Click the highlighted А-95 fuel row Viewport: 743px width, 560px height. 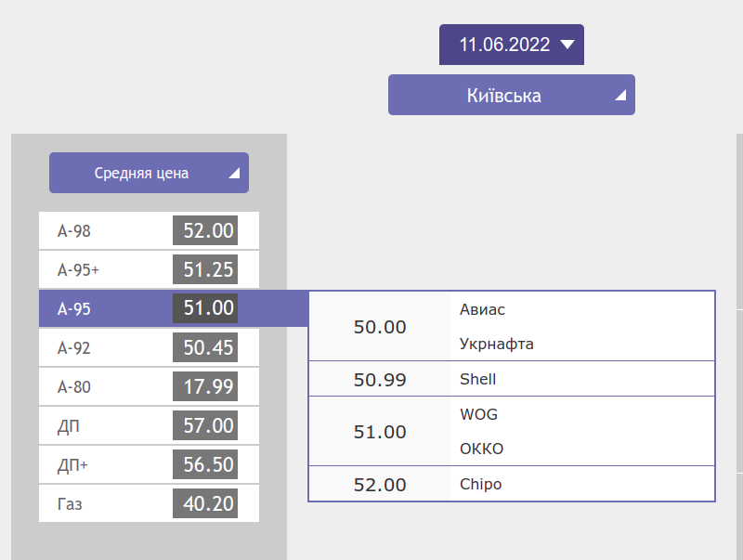pos(149,308)
